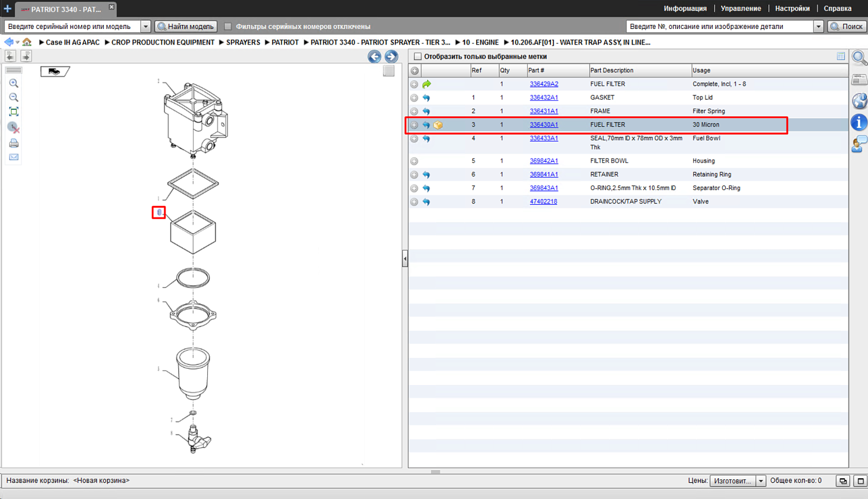Image resolution: width=868 pixels, height=499 pixels.
Task: Open the blue information icon in the sidebar
Action: tap(859, 122)
